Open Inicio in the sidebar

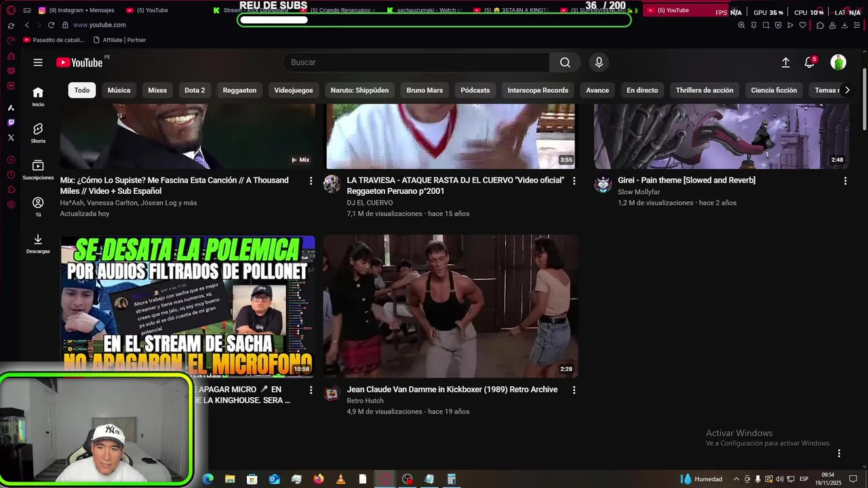[38, 96]
